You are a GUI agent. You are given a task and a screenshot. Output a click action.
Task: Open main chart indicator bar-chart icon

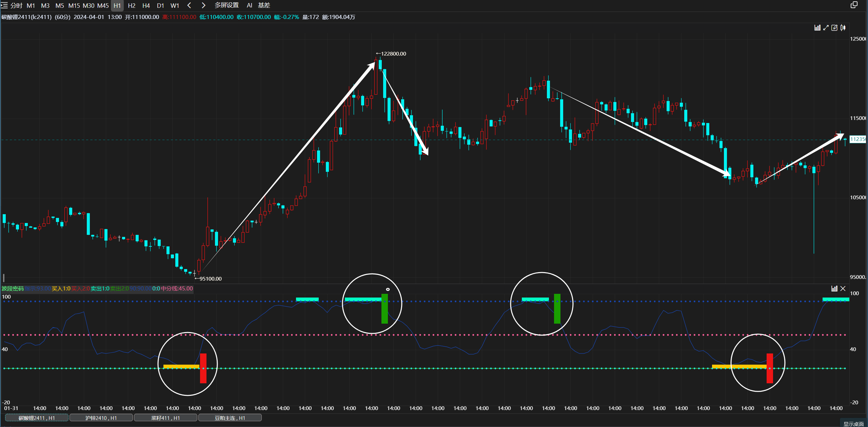tap(817, 28)
